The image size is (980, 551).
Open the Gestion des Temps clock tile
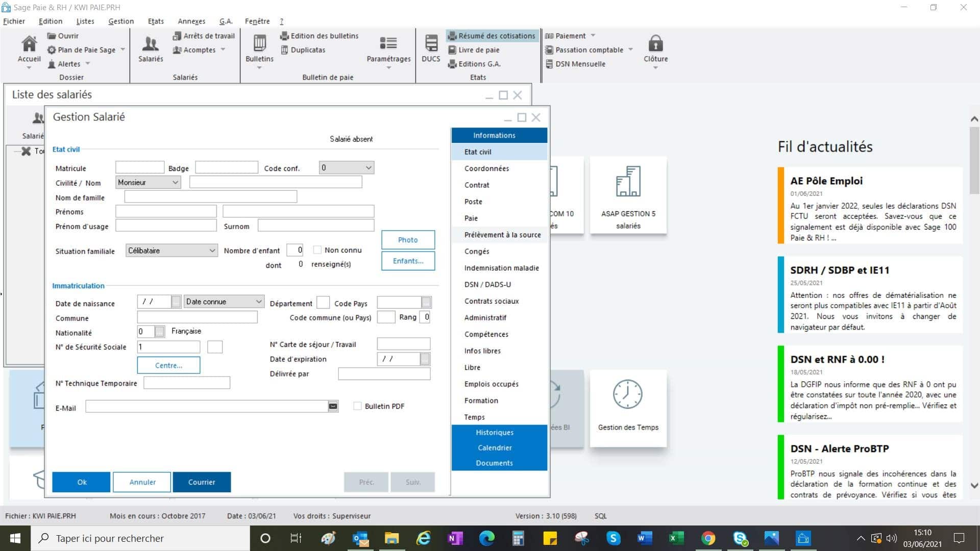pyautogui.click(x=628, y=395)
